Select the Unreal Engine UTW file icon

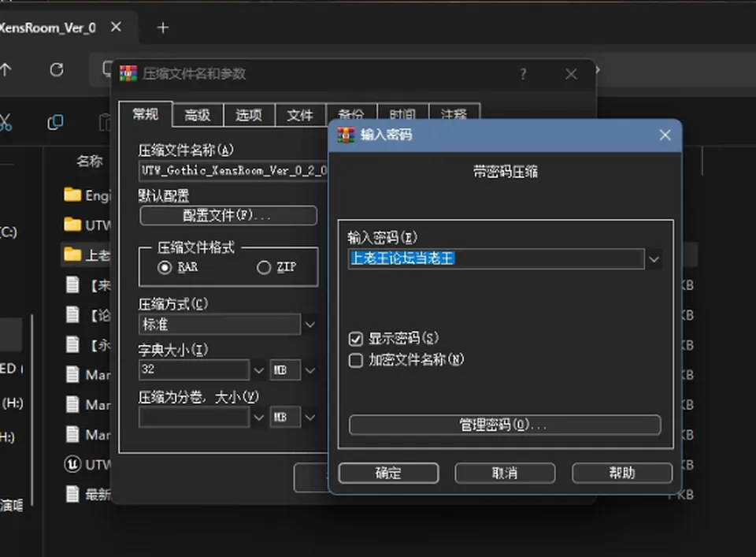point(72,464)
